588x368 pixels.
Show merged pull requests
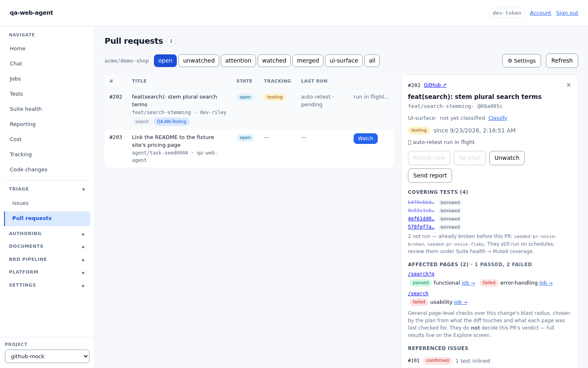click(x=308, y=61)
